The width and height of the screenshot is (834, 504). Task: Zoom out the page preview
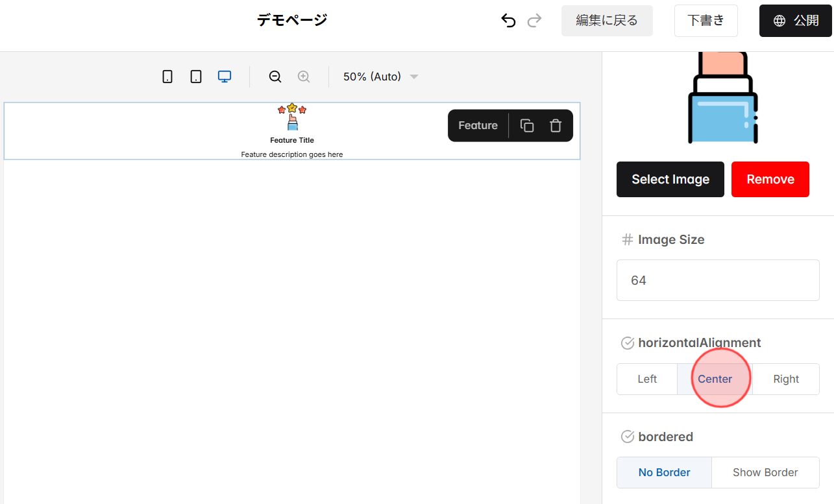pyautogui.click(x=275, y=76)
